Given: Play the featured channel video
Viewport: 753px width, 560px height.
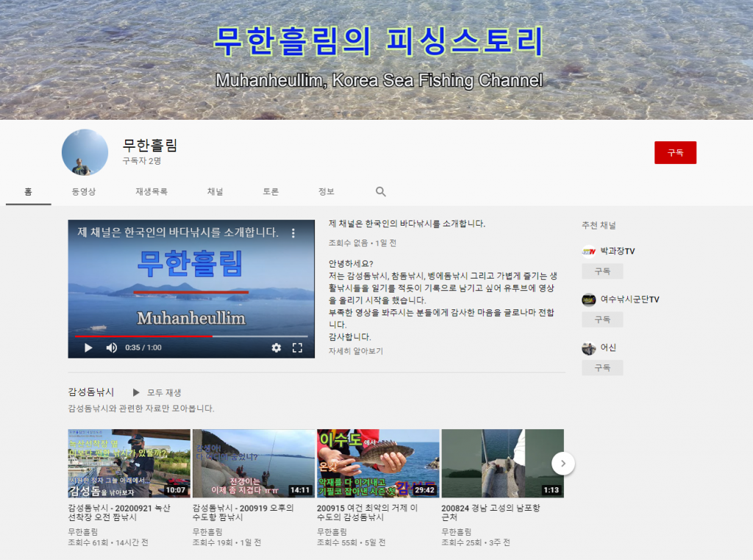Looking at the screenshot, I should pos(88,348).
